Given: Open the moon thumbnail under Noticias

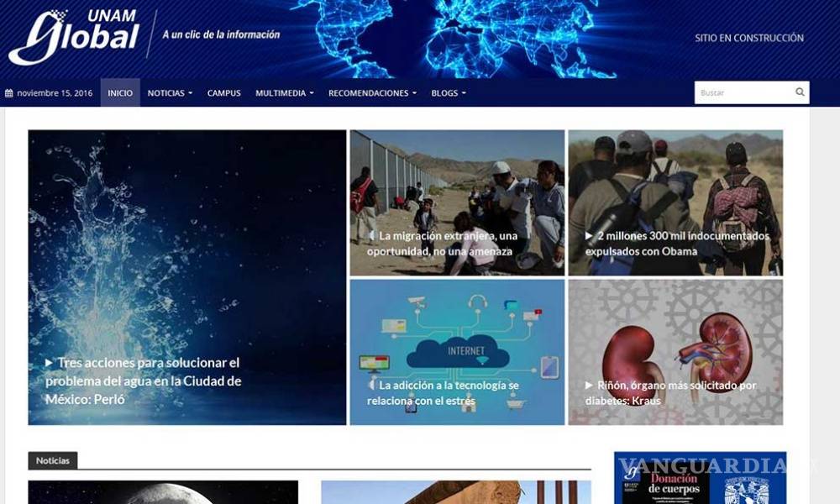Looking at the screenshot, I should pyautogui.click(x=163, y=492).
